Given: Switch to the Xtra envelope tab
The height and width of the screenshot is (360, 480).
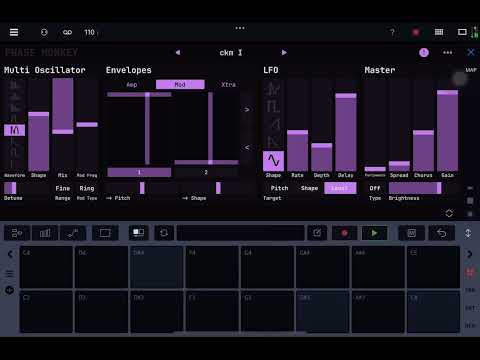Looking at the screenshot, I should coord(228,85).
